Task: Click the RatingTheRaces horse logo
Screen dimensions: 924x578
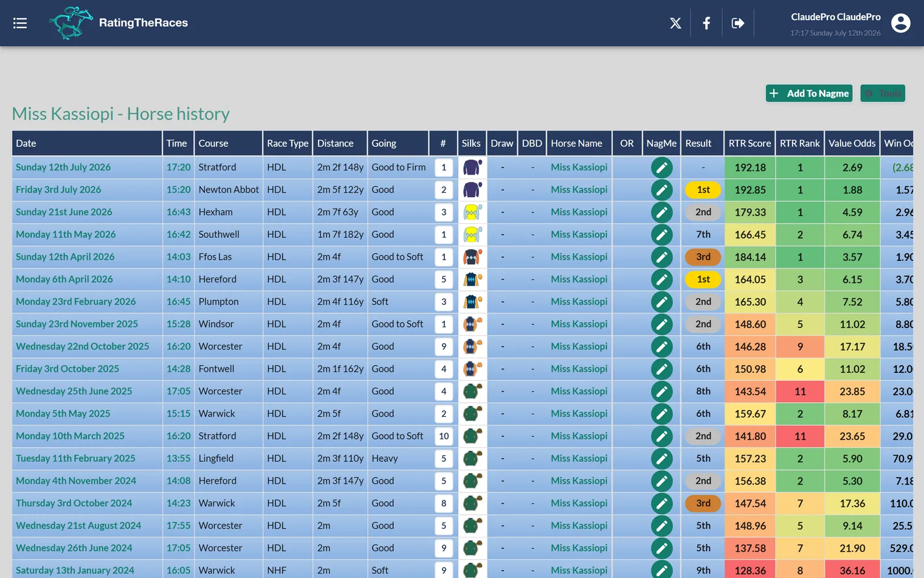Action: pyautogui.click(x=71, y=23)
